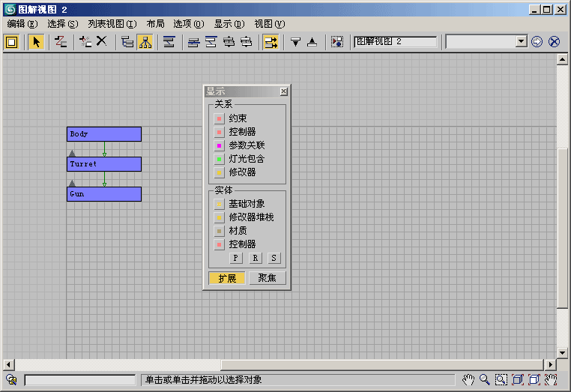Toggle the 约束 relationship display
The width and height of the screenshot is (571, 392).
click(220, 118)
